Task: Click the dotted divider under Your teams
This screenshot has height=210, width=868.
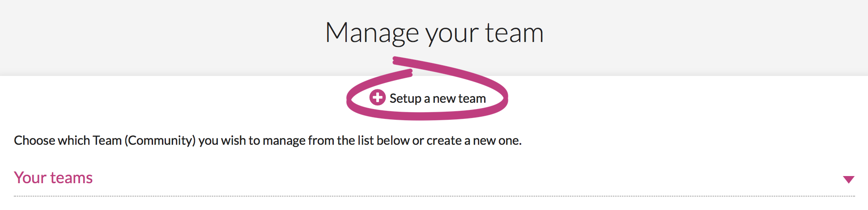Action: pyautogui.click(x=434, y=196)
